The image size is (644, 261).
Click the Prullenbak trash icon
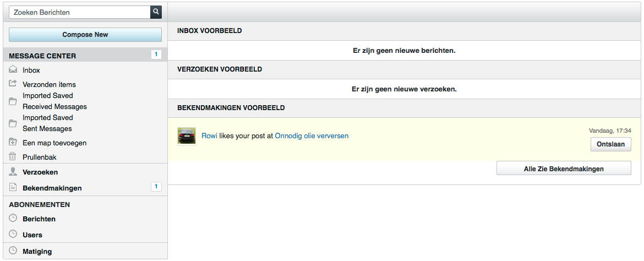point(13,157)
